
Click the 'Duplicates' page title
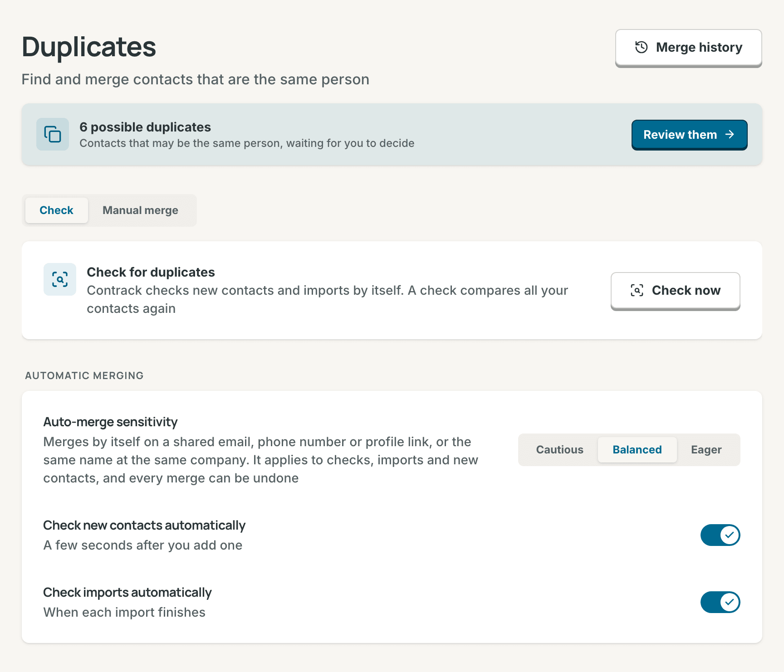pos(89,47)
